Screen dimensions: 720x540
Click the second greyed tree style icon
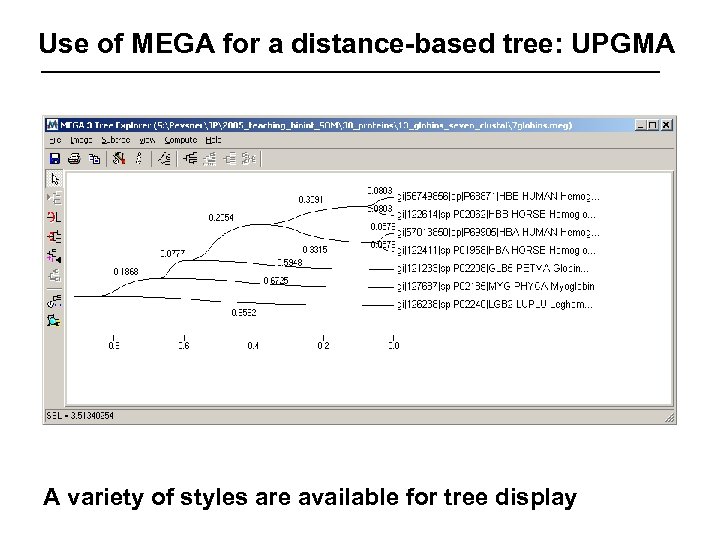coord(210,159)
